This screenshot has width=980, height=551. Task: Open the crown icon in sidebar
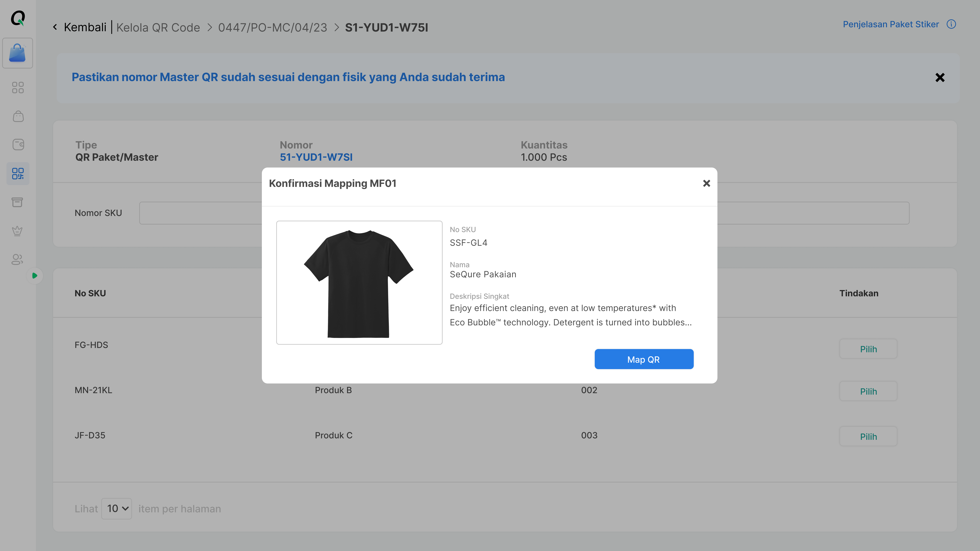point(17,231)
